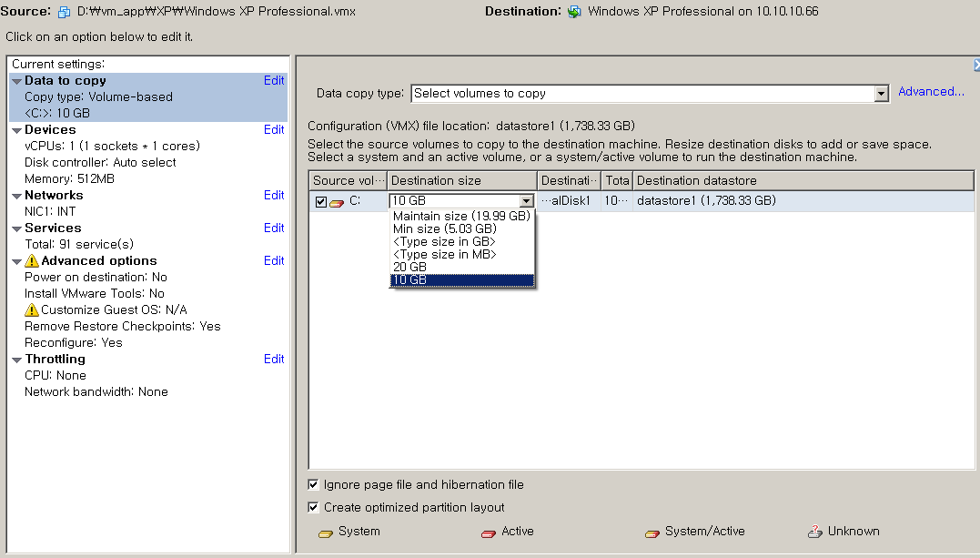Click the Active legend disk icon
The image size is (980, 558).
pos(489,533)
